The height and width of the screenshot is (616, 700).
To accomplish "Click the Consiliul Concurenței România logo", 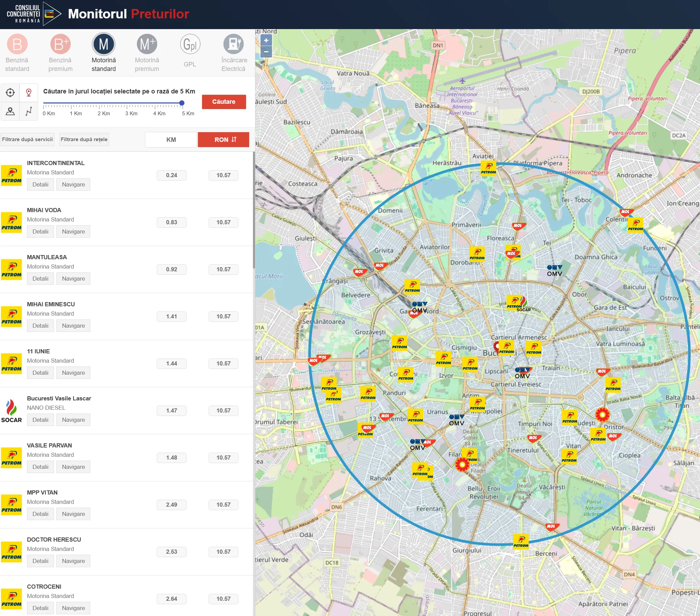I will tap(34, 14).
